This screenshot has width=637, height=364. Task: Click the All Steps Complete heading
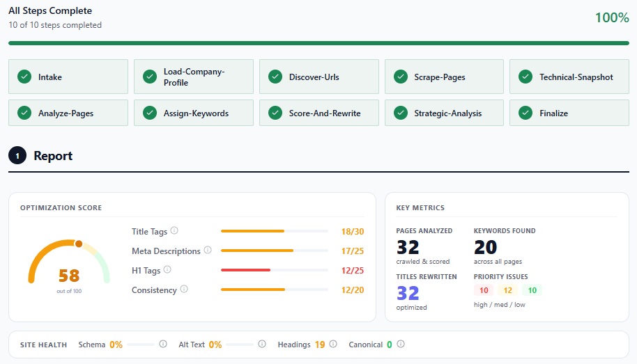pos(50,10)
